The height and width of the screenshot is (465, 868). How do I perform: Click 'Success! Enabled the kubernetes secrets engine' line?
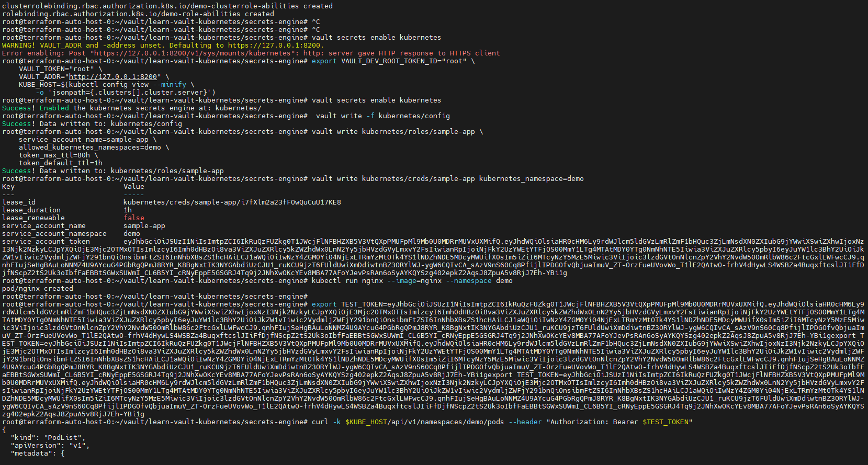pyautogui.click(x=132, y=108)
